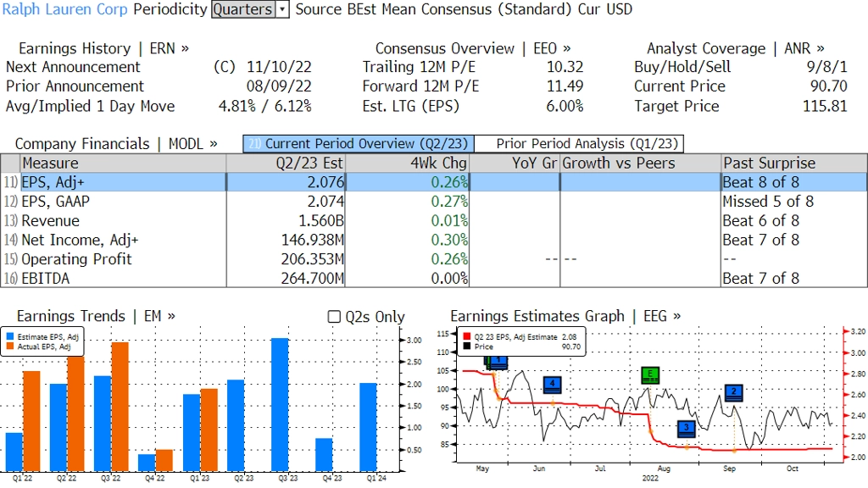The height and width of the screenshot is (488, 868).
Task: Click Forward 12M P/E value 11.49
Action: (565, 86)
